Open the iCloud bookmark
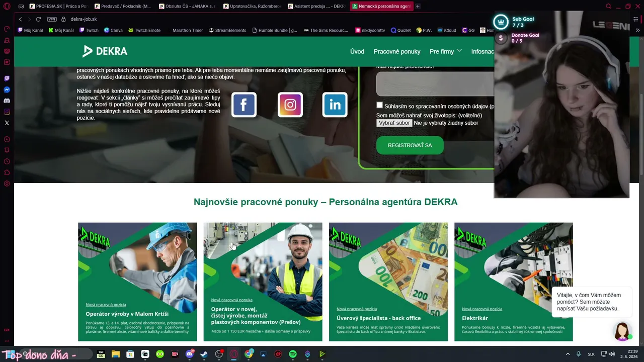This screenshot has height=362, width=644. click(447, 30)
